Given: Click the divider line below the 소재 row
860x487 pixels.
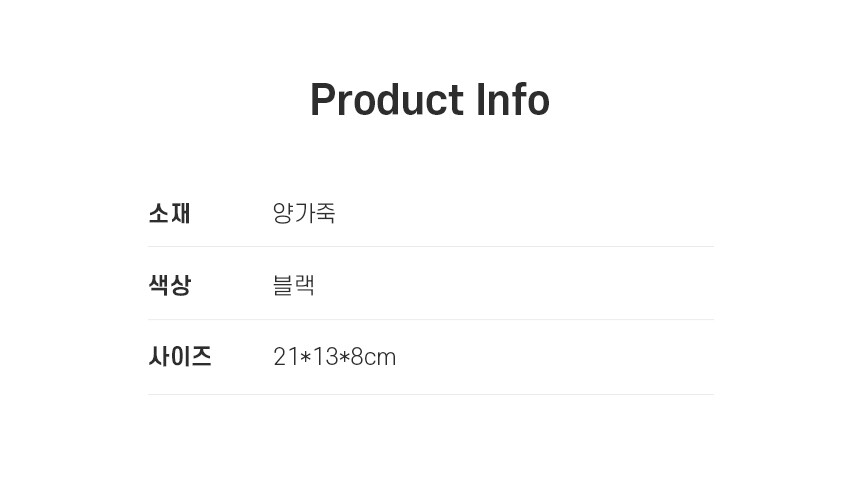Looking at the screenshot, I should coord(430,246).
